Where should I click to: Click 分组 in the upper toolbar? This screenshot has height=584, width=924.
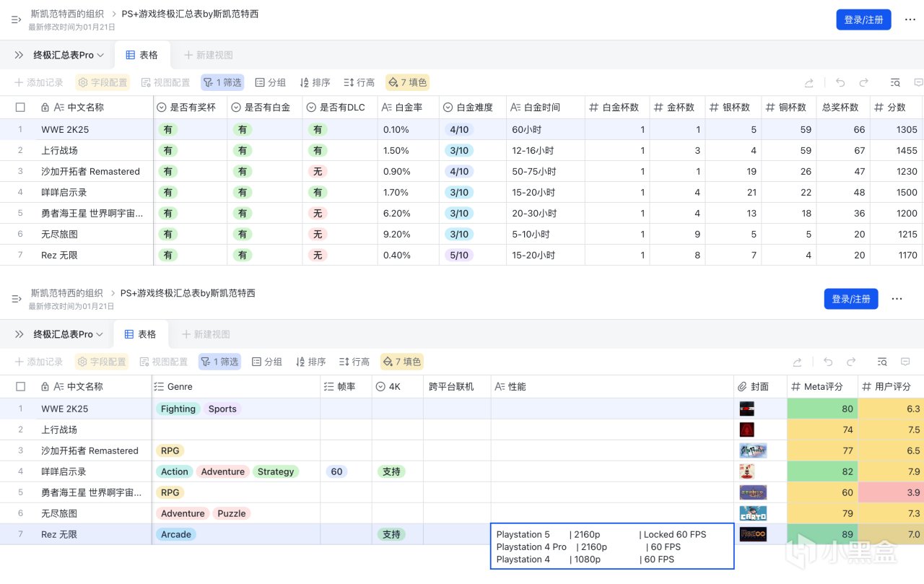click(271, 82)
